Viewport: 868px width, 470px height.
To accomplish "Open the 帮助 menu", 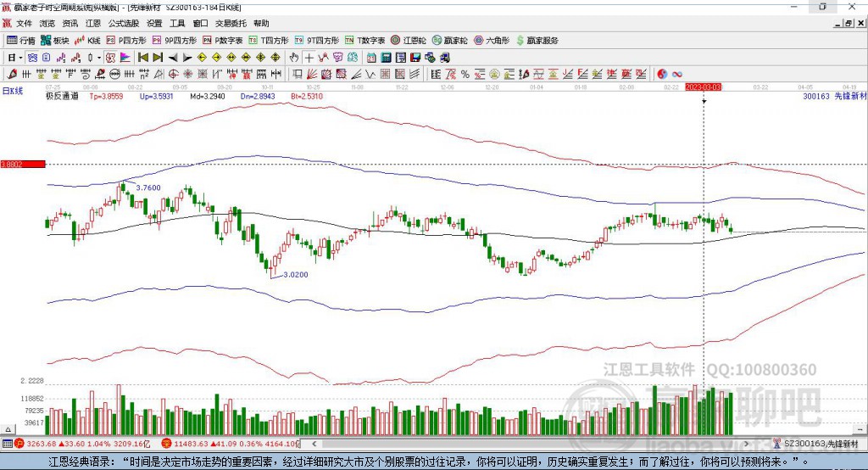I will pyautogui.click(x=261, y=23).
